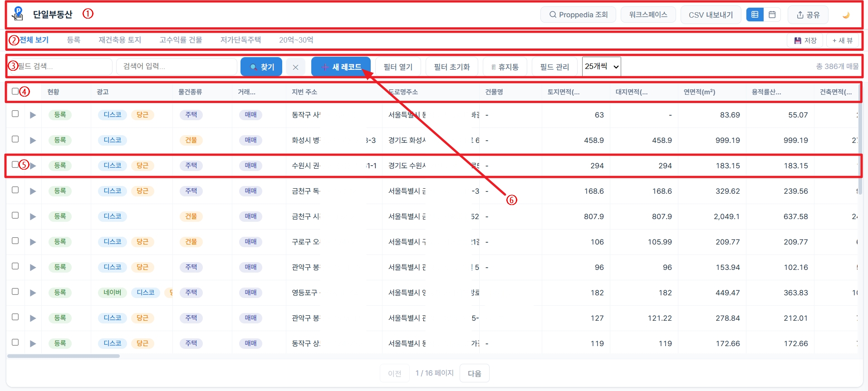Reset filters with 필터 초기화
This screenshot has width=868, height=391.
[452, 67]
